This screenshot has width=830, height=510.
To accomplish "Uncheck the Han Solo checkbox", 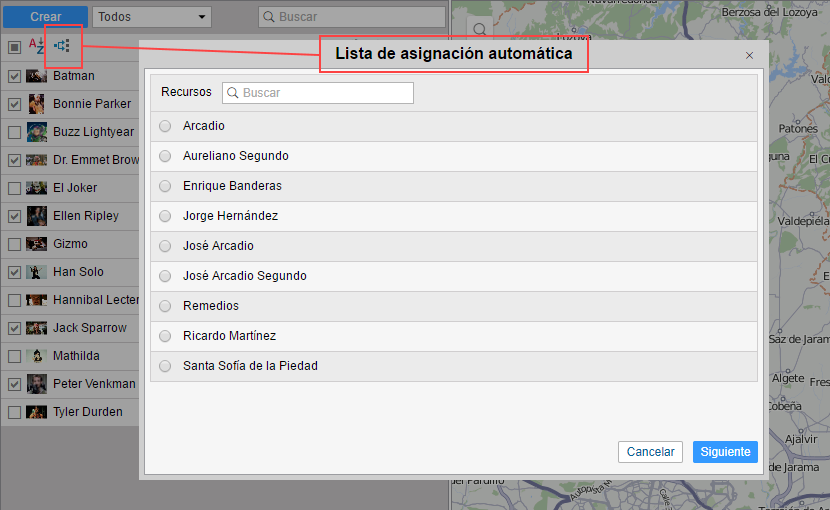I will tap(14, 272).
